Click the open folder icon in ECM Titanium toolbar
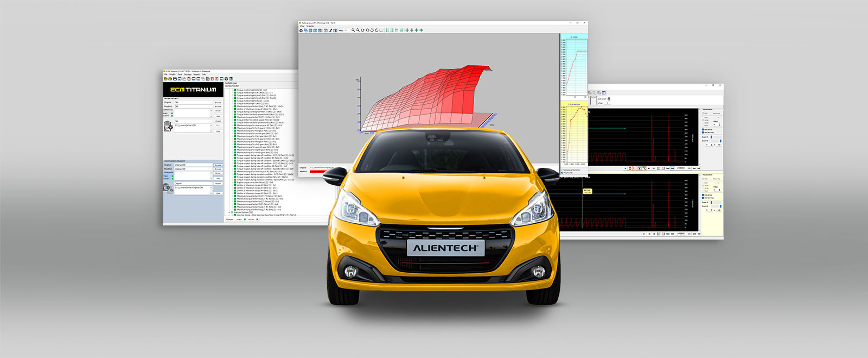Screen dimensions: 868x358 165,79
